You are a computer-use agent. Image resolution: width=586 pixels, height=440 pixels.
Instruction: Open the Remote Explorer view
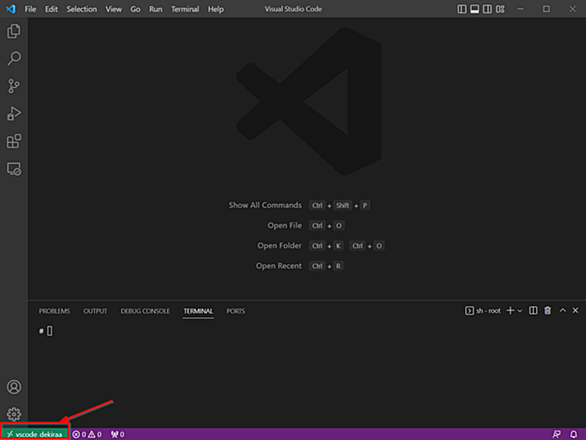pos(14,169)
